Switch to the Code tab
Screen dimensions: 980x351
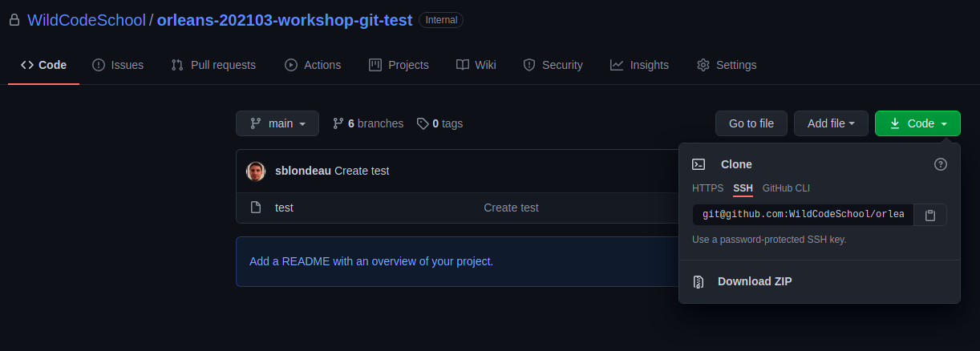pos(43,65)
